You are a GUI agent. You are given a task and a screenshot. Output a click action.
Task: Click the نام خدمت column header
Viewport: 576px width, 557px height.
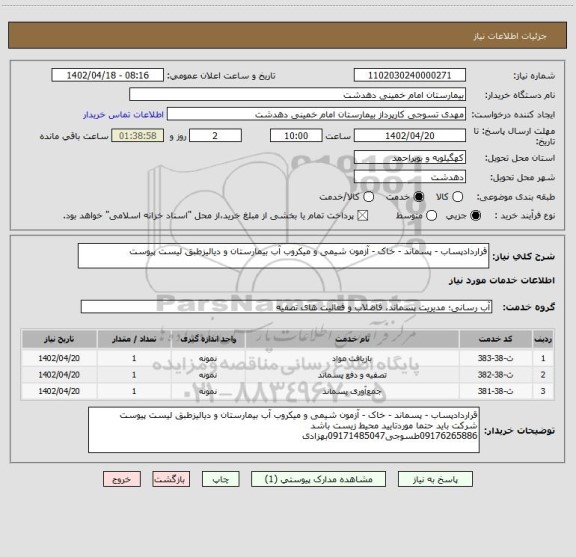click(352, 339)
